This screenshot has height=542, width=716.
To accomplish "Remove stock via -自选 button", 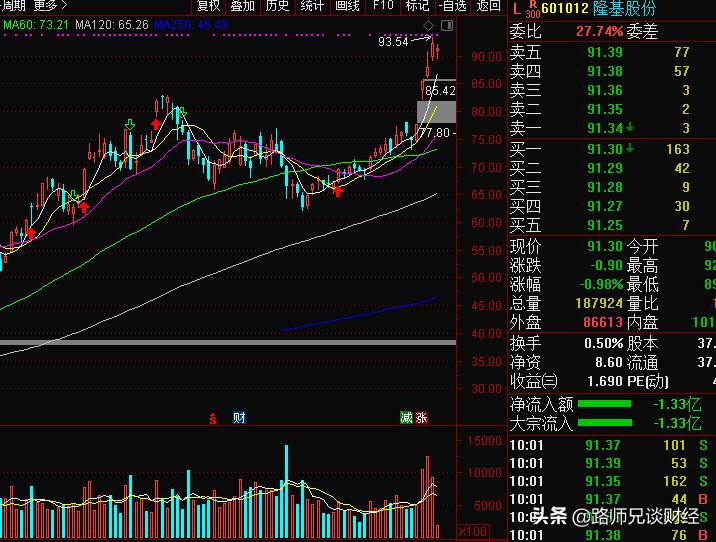I will (453, 5).
